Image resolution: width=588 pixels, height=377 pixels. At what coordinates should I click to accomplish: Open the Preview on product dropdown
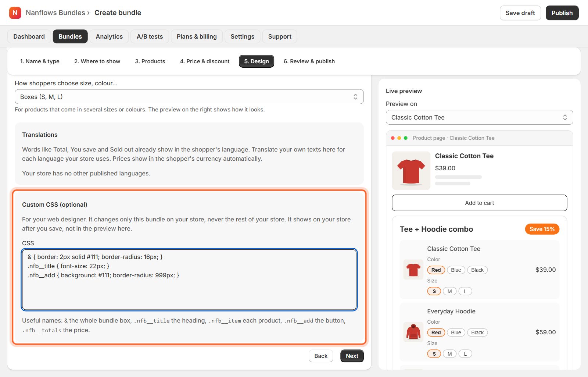pos(480,117)
